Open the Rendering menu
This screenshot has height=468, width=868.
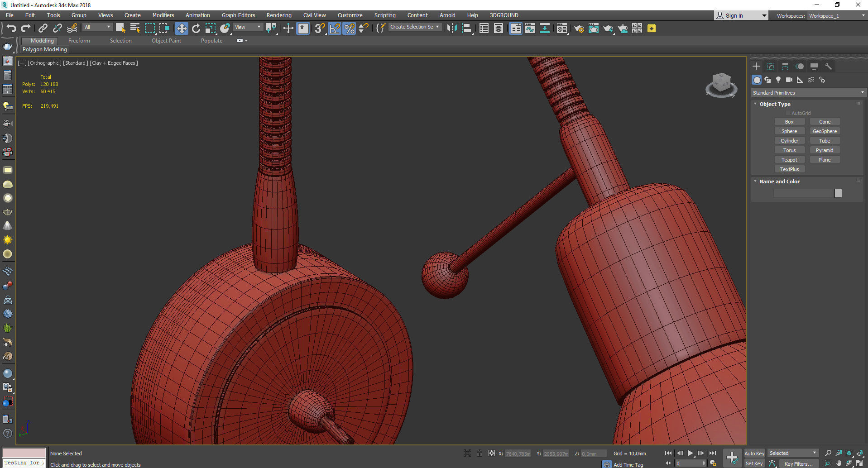click(279, 15)
